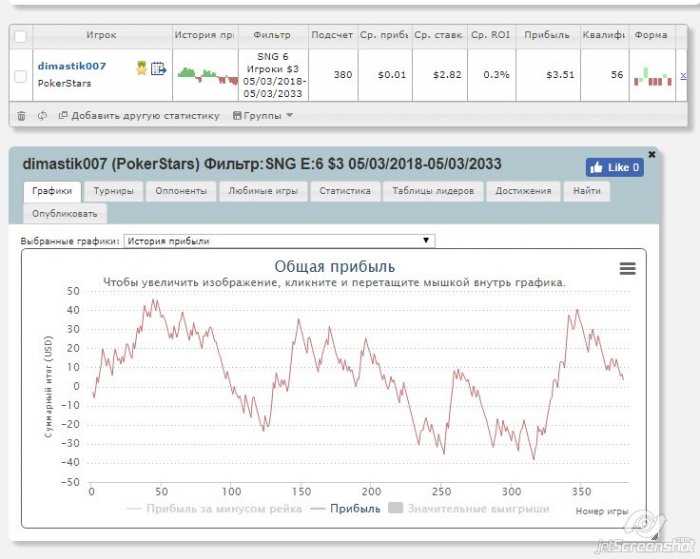Switch to the Найти tab
700x559 pixels.
click(x=587, y=191)
